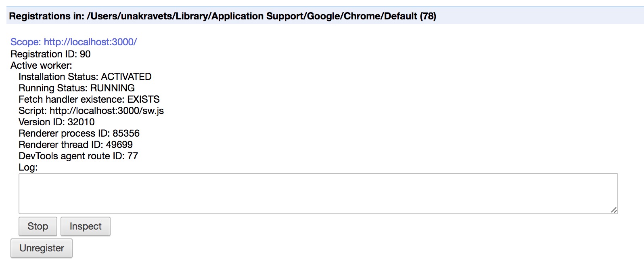Image resolution: width=644 pixels, height=270 pixels.
Task: Stop the running service worker
Action: (38, 226)
